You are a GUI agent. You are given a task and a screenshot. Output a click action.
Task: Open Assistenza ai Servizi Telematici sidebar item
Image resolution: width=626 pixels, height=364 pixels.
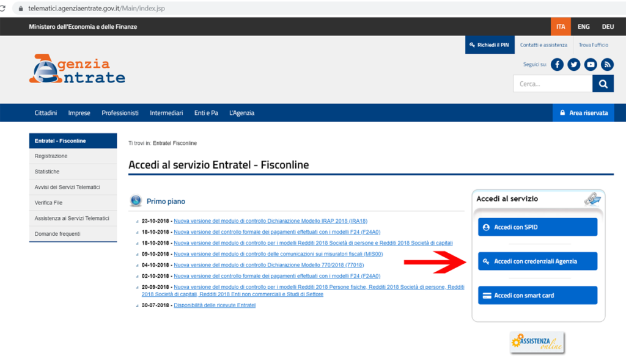73,218
